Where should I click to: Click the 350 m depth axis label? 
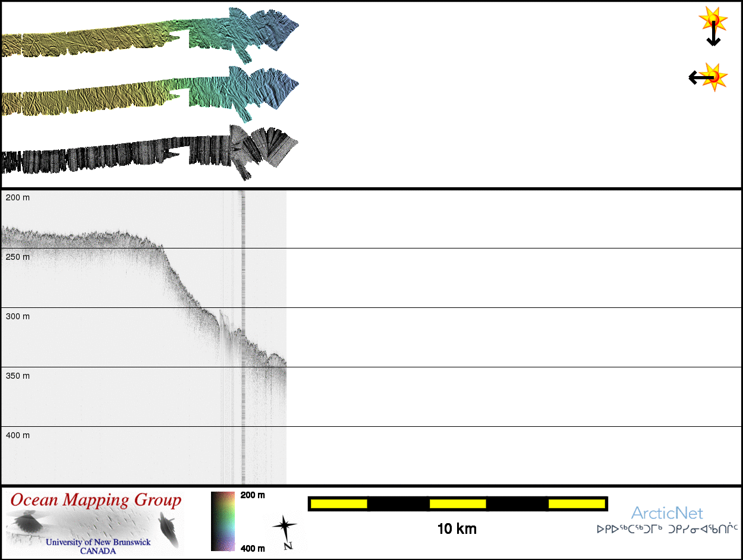coord(18,376)
